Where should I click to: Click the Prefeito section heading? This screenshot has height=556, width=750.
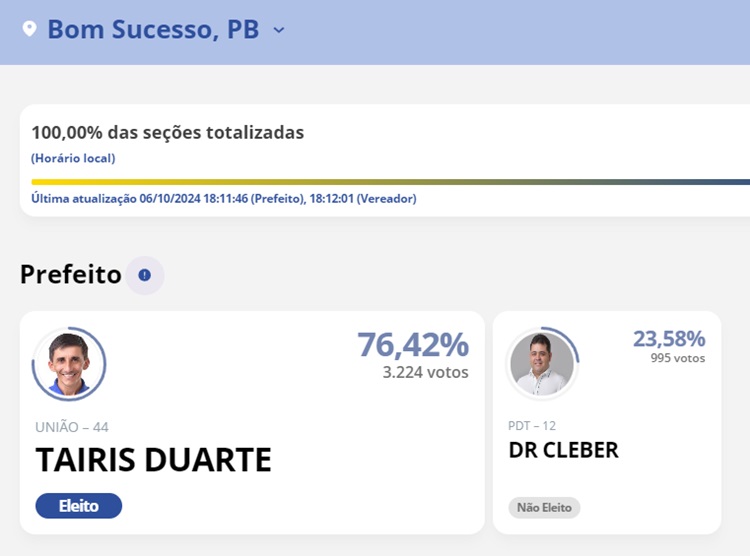70,274
